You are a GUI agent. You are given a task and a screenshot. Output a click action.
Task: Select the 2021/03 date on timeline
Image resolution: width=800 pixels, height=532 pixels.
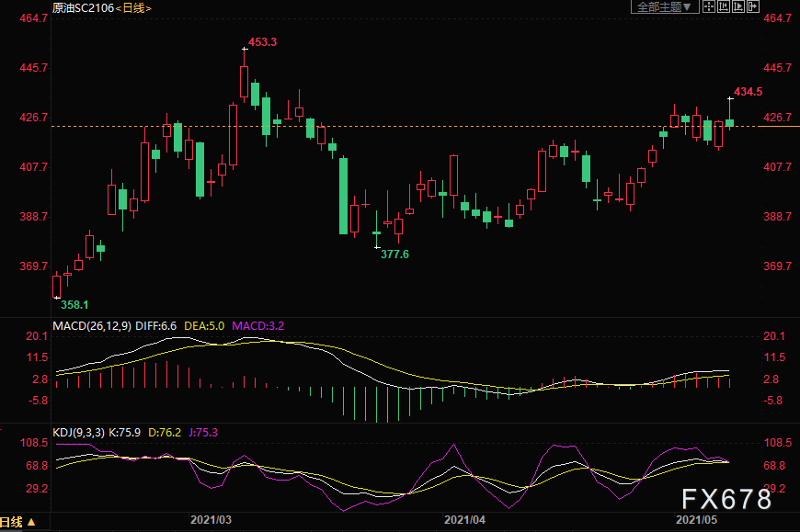[x=211, y=520]
